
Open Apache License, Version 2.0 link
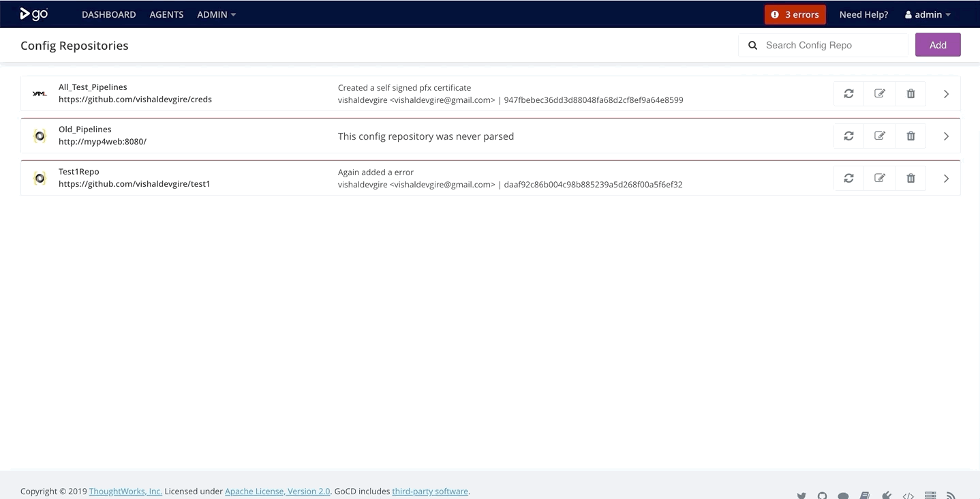coord(277,491)
